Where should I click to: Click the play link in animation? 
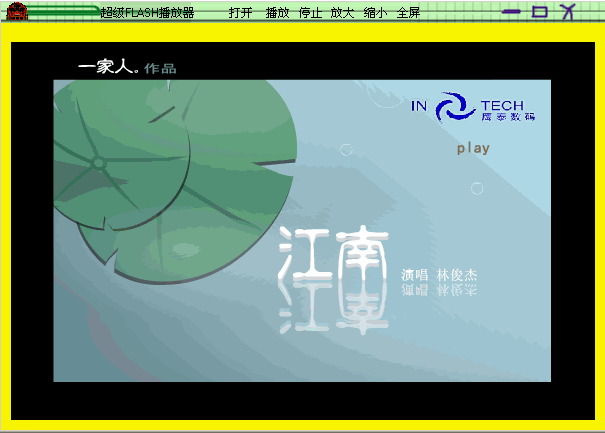point(473,148)
